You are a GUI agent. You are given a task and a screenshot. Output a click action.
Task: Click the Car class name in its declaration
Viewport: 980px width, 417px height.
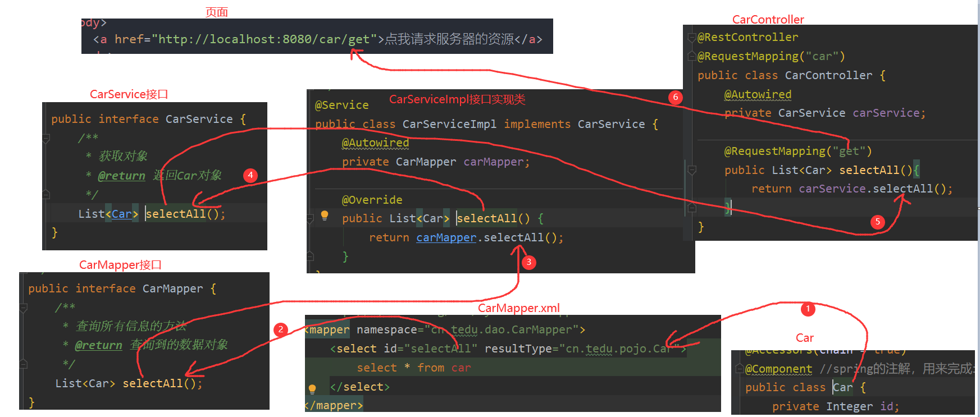pos(842,387)
